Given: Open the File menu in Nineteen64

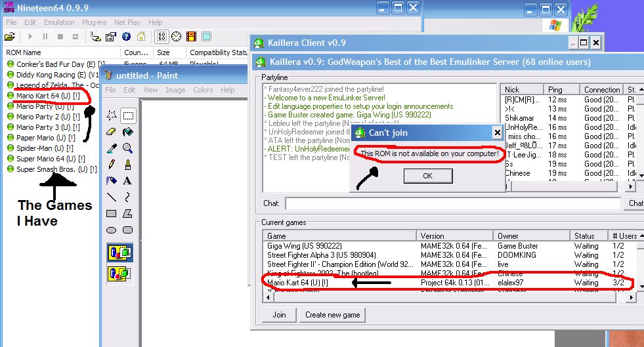Looking at the screenshot, I should [x=11, y=22].
